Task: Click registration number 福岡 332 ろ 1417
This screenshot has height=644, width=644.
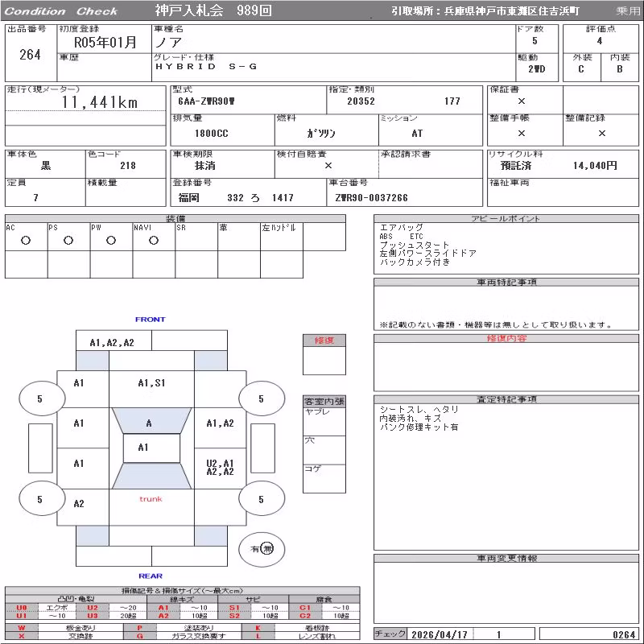Action: tap(236, 198)
